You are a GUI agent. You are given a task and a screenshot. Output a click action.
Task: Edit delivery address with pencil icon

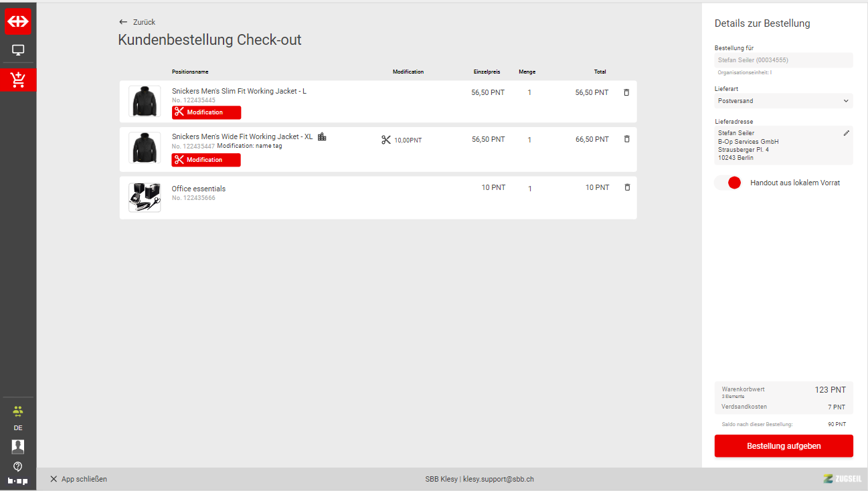click(846, 133)
